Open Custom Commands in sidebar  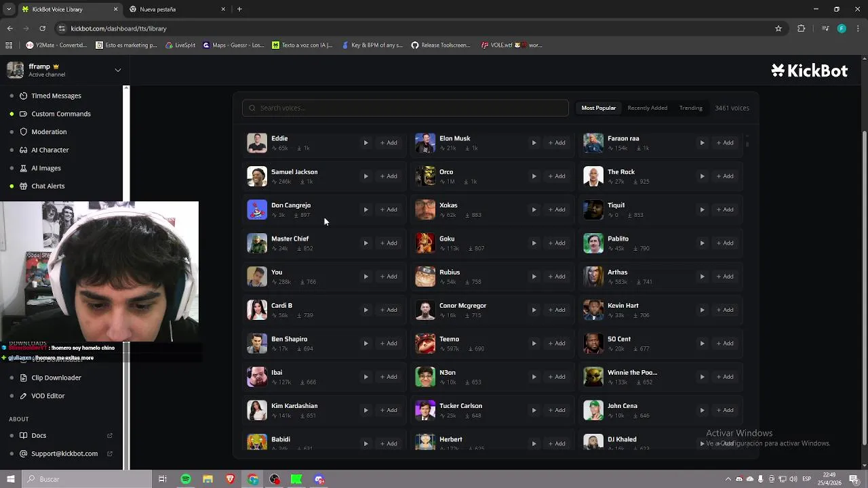61,114
